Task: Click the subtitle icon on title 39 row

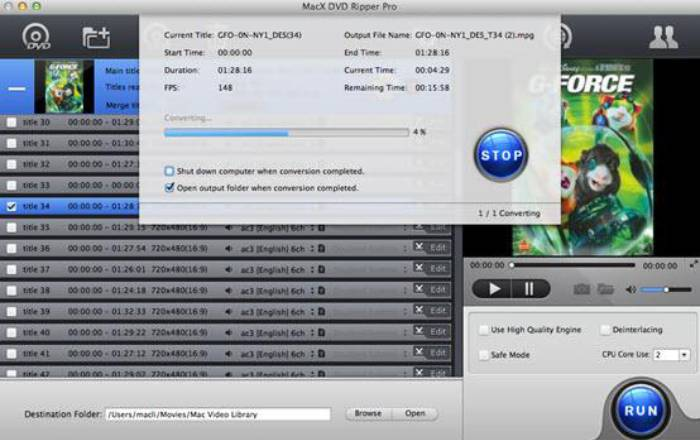Action: click(321, 311)
